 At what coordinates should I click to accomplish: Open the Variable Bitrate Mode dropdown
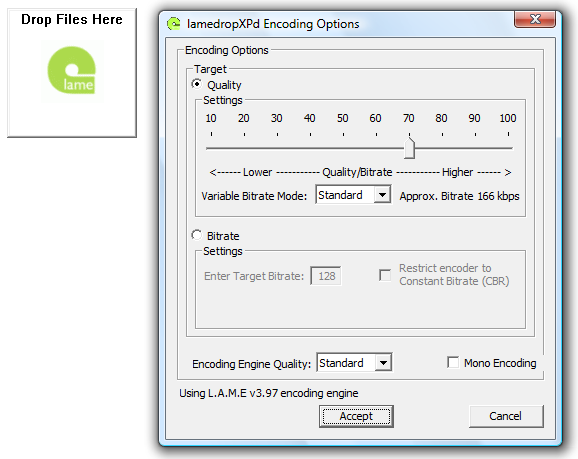coord(353,195)
